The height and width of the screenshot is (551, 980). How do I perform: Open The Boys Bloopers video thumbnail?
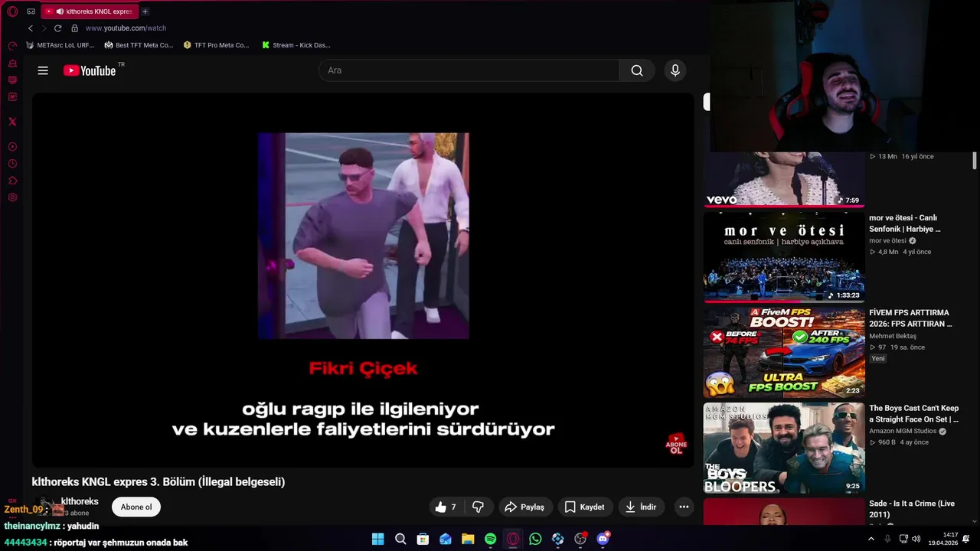pos(784,448)
